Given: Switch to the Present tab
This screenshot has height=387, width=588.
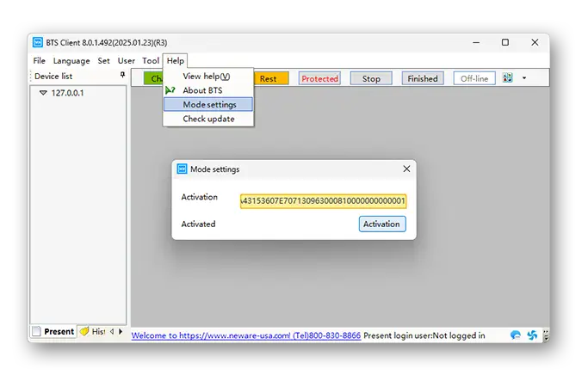Looking at the screenshot, I should (53, 332).
